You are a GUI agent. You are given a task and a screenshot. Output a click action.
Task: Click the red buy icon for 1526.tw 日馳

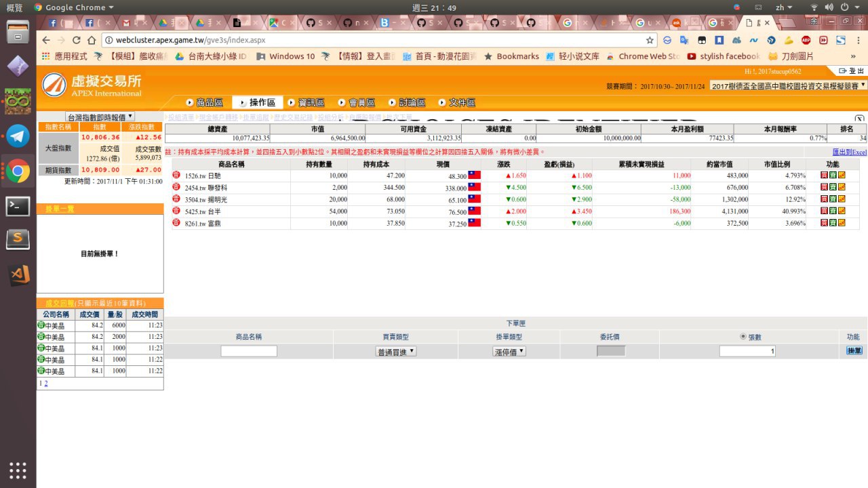pos(824,175)
